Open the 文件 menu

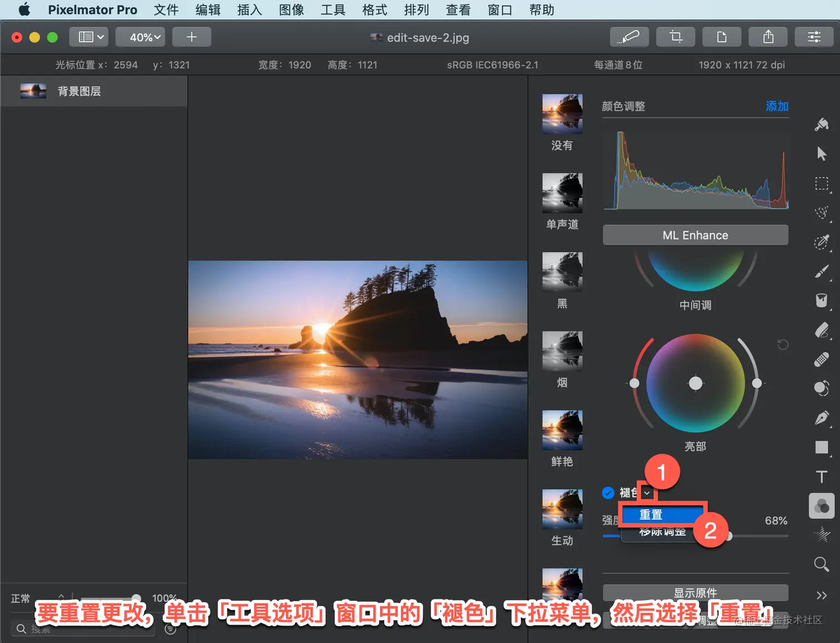pos(166,10)
